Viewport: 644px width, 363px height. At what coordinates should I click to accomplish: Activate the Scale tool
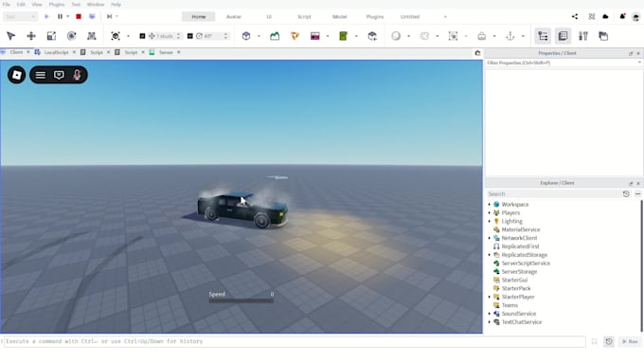click(51, 36)
